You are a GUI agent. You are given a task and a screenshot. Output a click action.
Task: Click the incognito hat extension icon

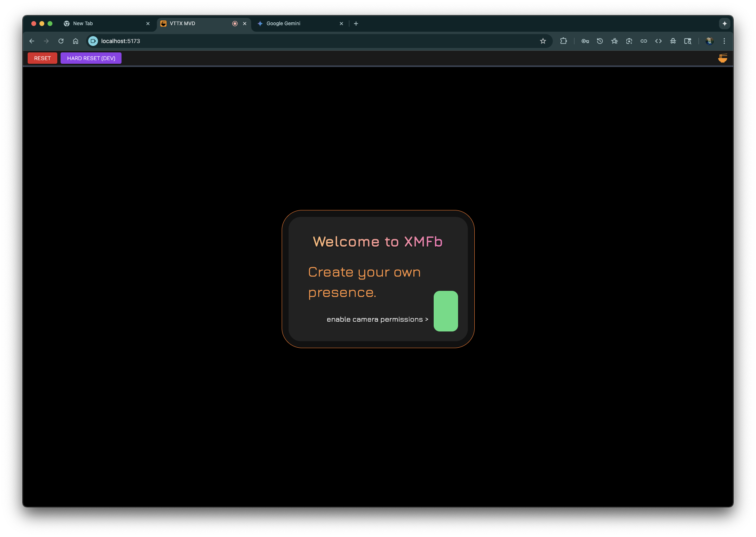673,41
